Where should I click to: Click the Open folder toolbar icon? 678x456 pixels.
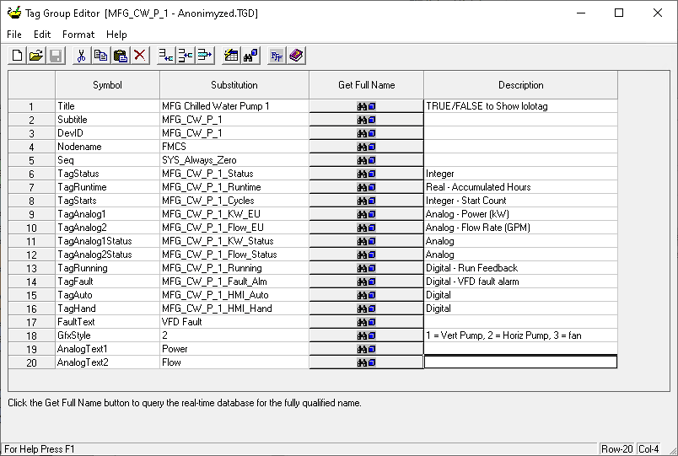(x=36, y=56)
